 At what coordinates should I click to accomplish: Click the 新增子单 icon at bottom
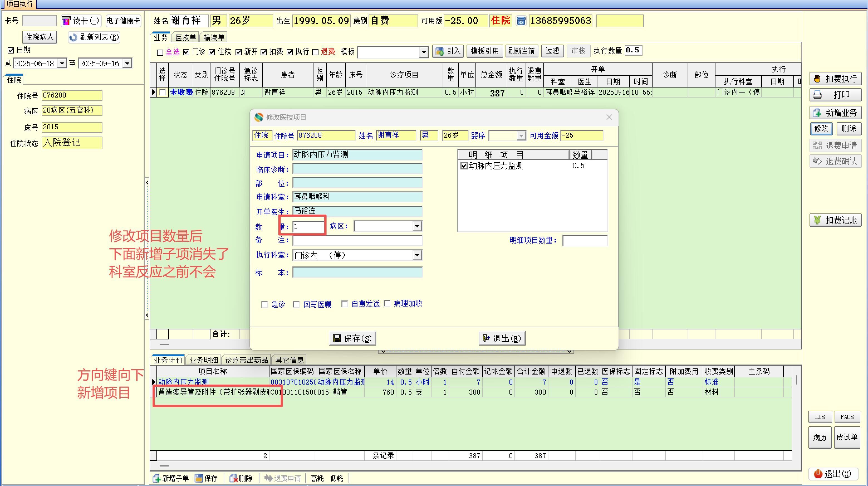[157, 478]
